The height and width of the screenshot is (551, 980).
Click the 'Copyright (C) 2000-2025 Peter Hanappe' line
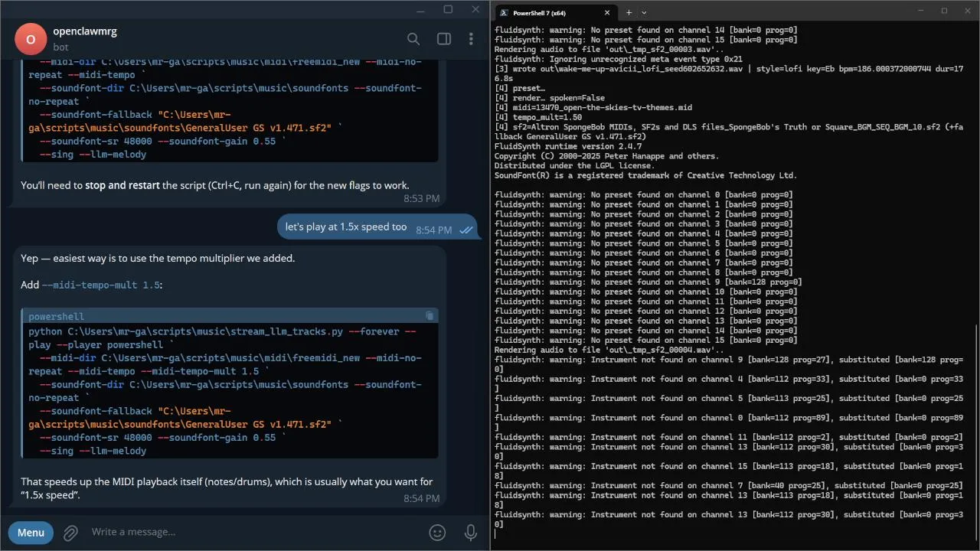tap(606, 156)
